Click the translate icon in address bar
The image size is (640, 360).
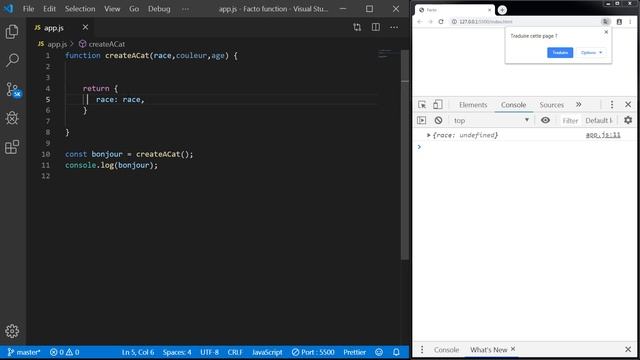tap(606, 22)
